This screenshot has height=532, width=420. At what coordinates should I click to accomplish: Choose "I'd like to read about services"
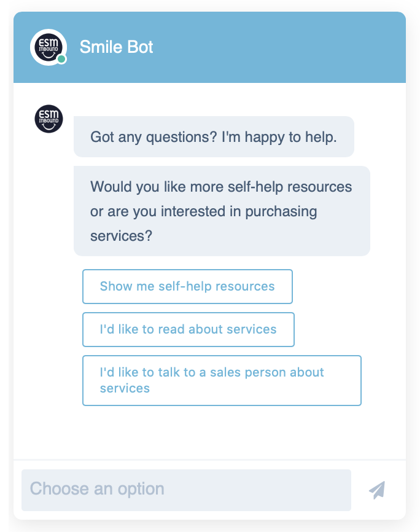(189, 329)
